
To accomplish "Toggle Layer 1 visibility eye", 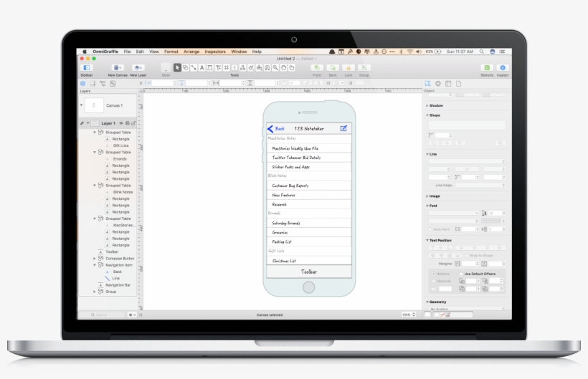I will pyautogui.click(x=121, y=123).
